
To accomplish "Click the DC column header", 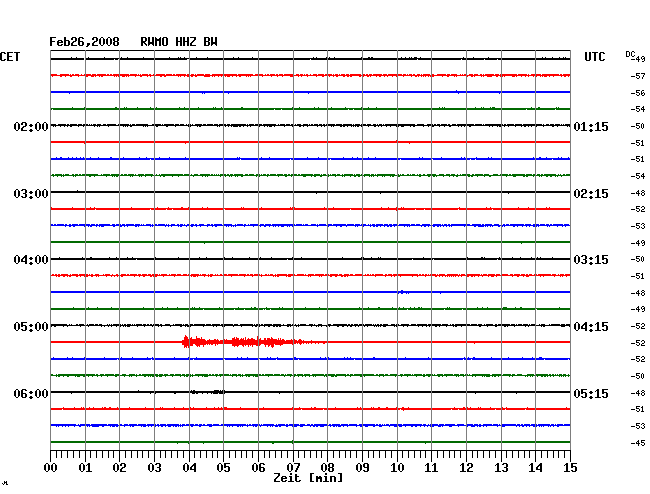I will tap(630, 54).
